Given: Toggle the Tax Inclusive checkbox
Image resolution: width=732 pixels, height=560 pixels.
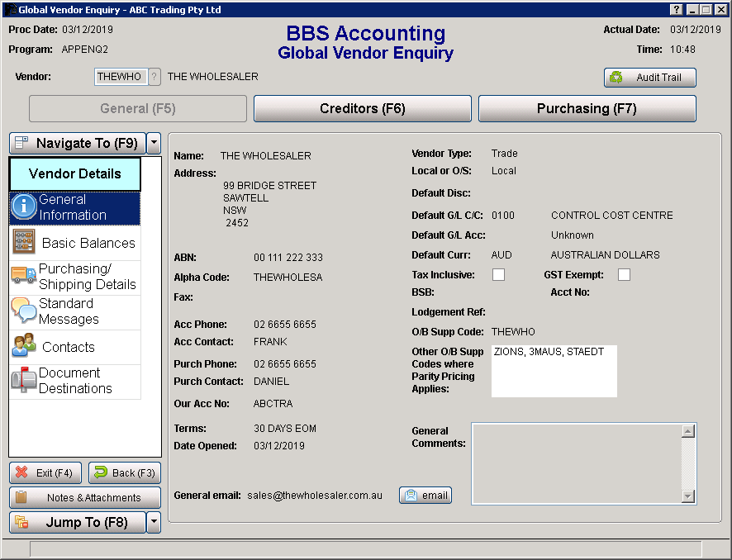Looking at the screenshot, I should pyautogui.click(x=499, y=275).
